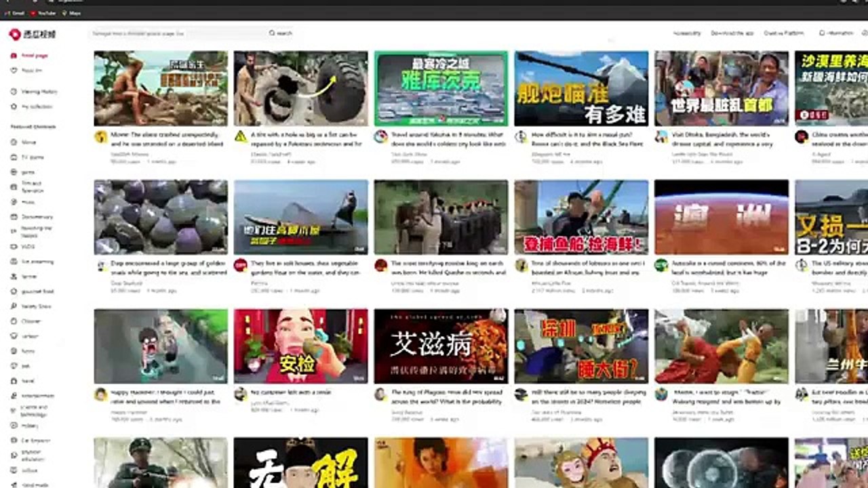Open the Accessibility link in header

pos(687,33)
